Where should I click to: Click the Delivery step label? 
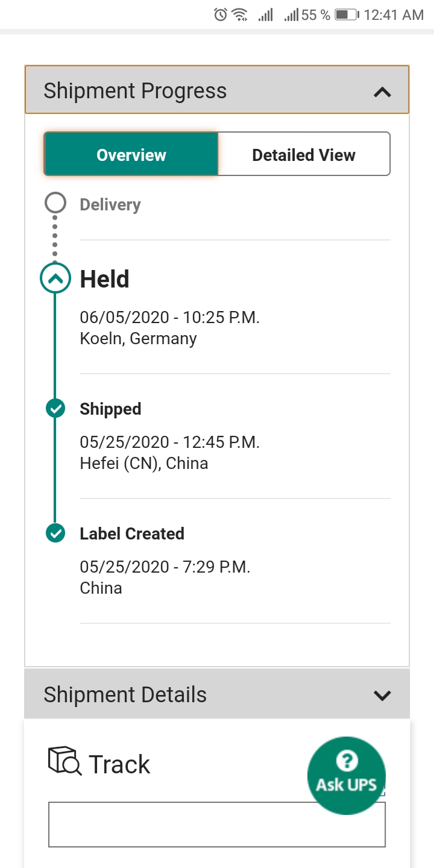click(x=110, y=204)
